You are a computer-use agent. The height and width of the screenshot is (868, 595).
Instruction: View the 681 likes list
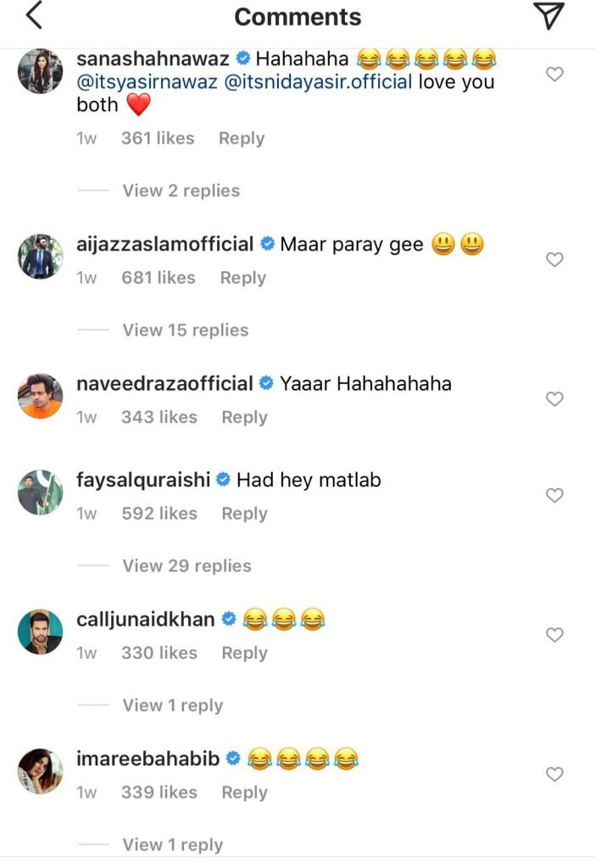click(159, 278)
